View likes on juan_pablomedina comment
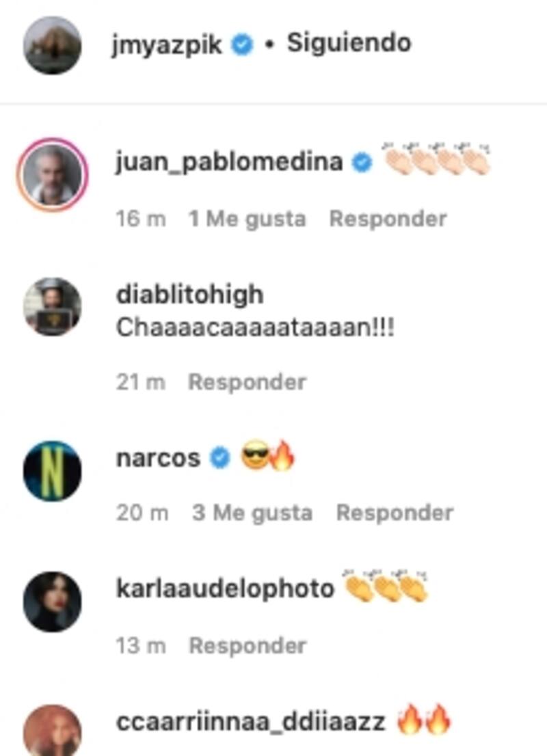This screenshot has width=547, height=756. pyautogui.click(x=247, y=219)
